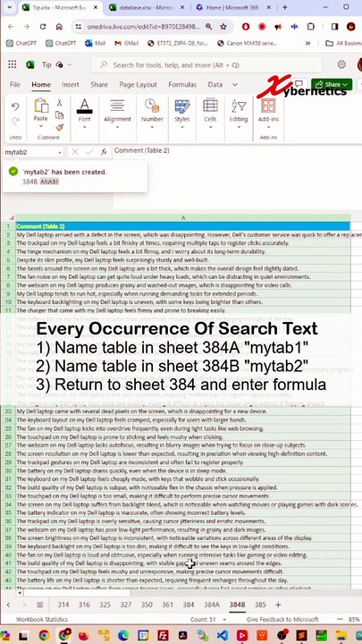Viewport: 362px width, 644px height.
Task: Switch to Home Microsoft 365 browser tab
Action: click(x=232, y=7)
